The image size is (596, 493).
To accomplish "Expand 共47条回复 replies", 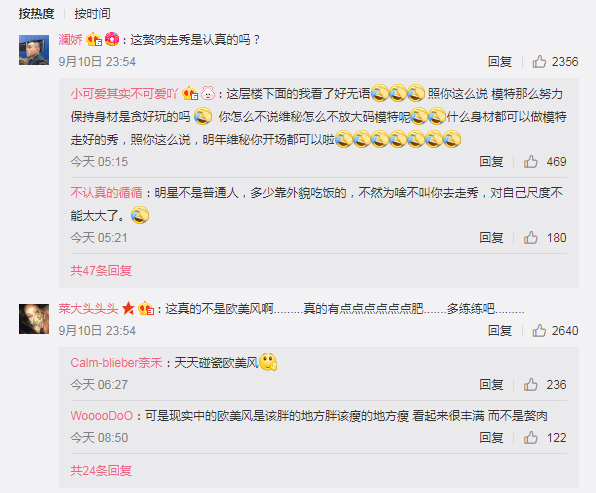I will [x=101, y=271].
